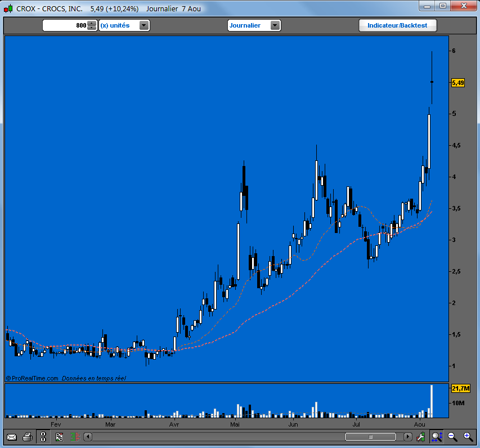The image size is (480, 448).
Task: Click the ProRealTime.com copyright text
Action: (x=32, y=378)
